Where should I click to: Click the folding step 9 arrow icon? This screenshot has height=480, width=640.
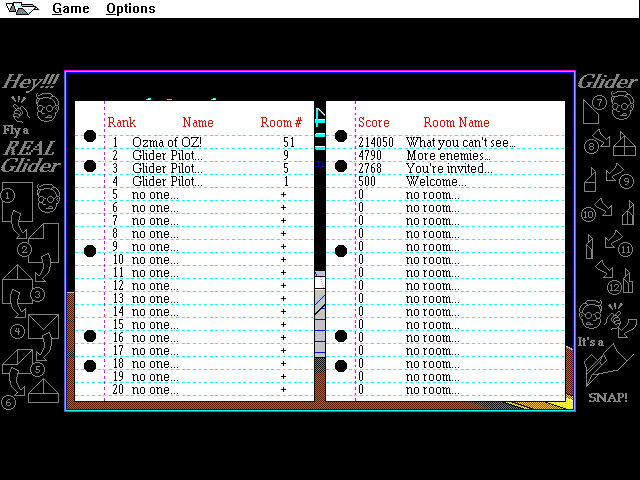[615, 173]
